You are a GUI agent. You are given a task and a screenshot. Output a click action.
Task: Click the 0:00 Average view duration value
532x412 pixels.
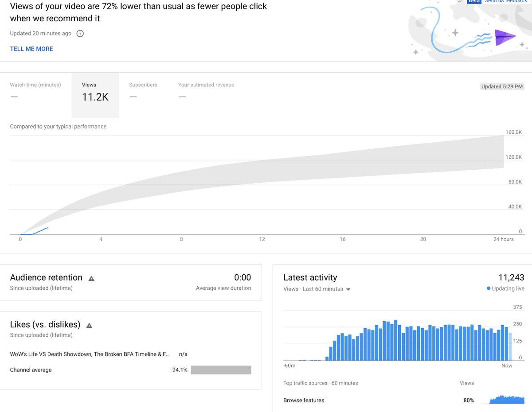[x=243, y=278]
